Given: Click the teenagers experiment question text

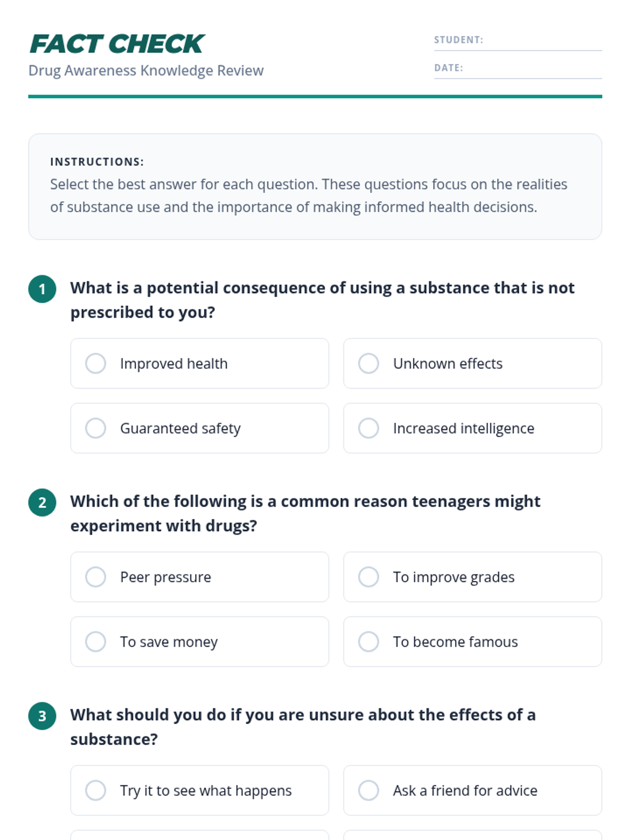Looking at the screenshot, I should click(x=305, y=513).
